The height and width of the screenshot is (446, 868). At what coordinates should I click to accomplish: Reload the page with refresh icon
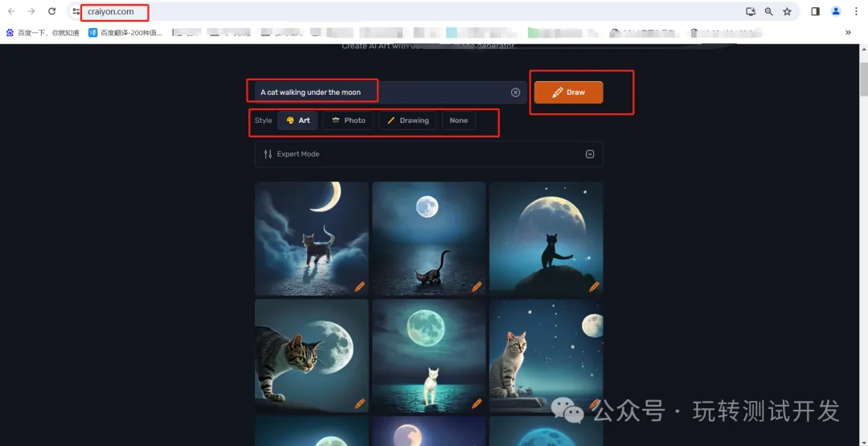pos(51,11)
